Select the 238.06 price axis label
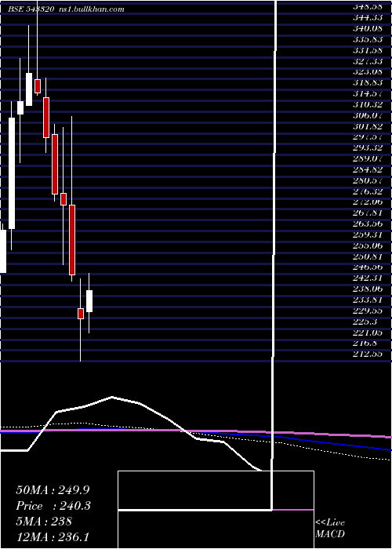 (368, 289)
